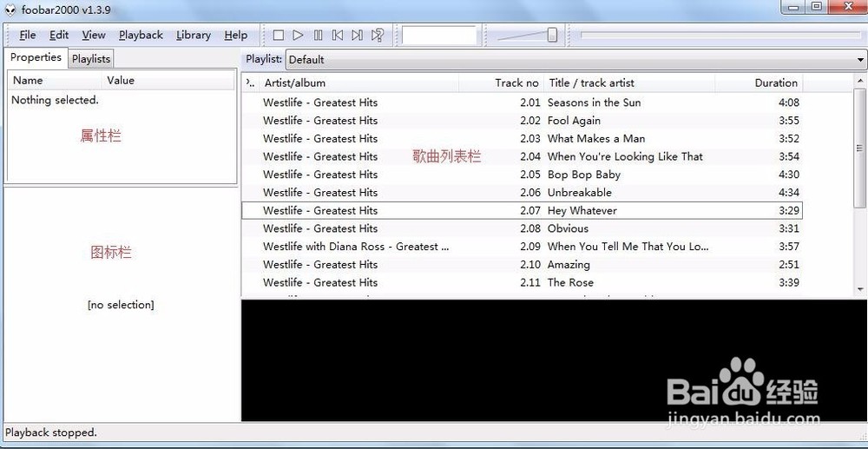Open the View menu
This screenshot has height=449, width=868.
click(94, 35)
